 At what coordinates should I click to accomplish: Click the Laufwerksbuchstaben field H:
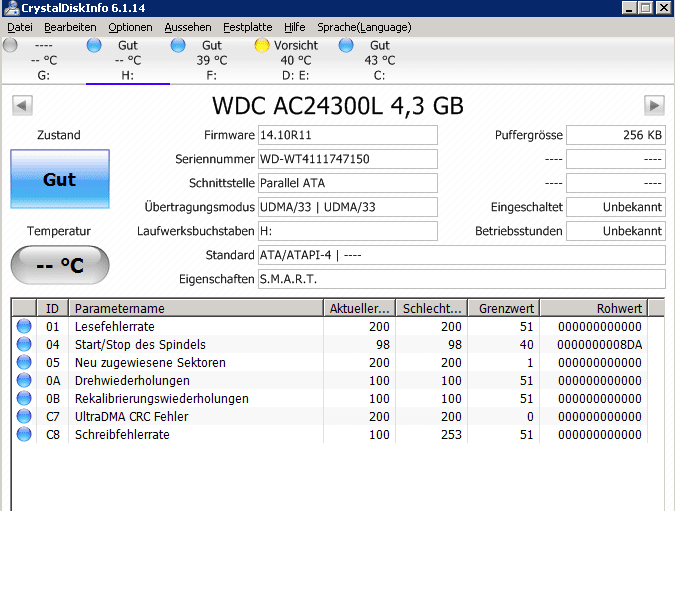348,231
